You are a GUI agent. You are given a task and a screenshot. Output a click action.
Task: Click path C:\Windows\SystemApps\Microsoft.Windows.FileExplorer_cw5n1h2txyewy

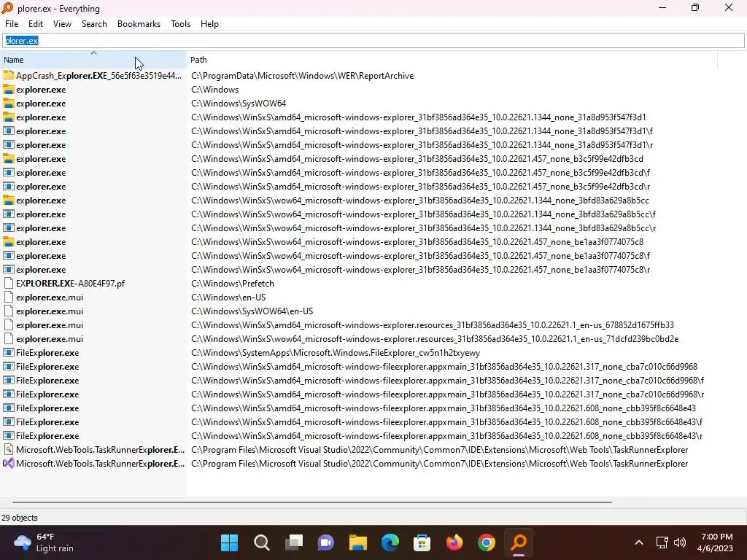click(336, 353)
